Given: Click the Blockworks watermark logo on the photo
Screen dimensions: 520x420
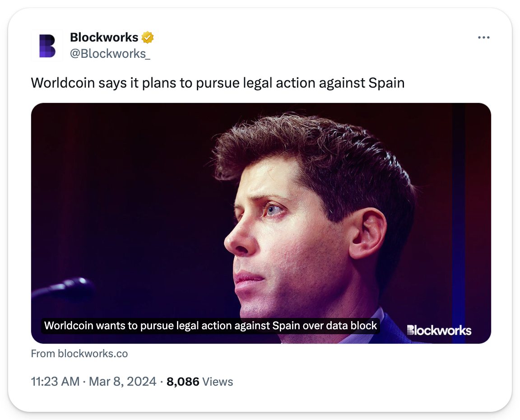Looking at the screenshot, I should coord(439,330).
